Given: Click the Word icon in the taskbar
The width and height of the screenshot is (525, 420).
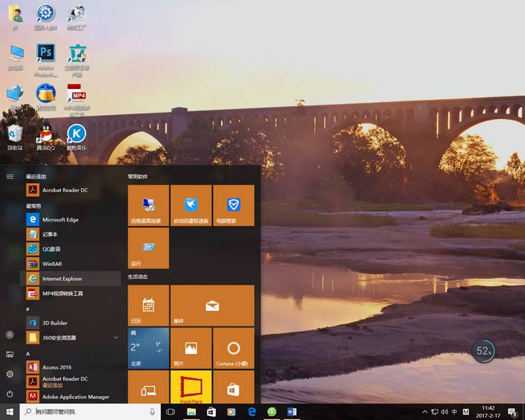Looking at the screenshot, I should [x=292, y=412].
